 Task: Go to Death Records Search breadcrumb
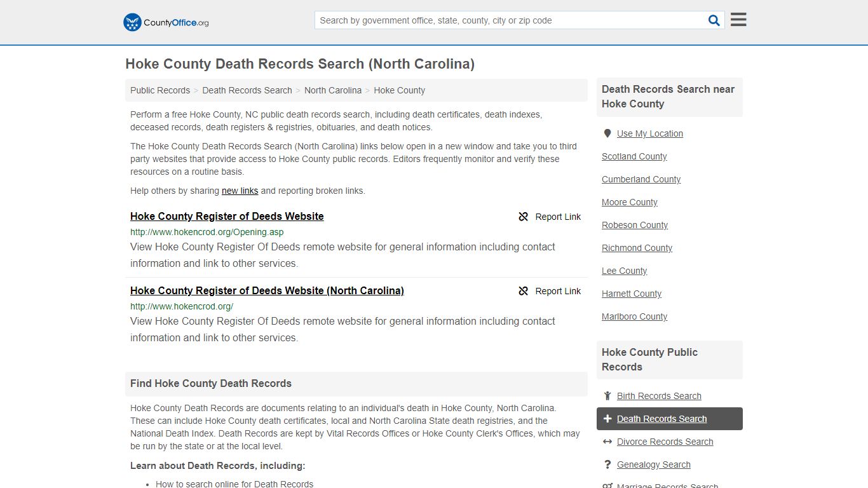(x=247, y=90)
